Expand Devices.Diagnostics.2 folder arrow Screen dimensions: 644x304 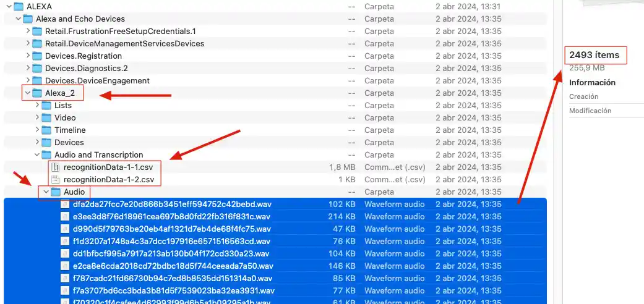27,68
